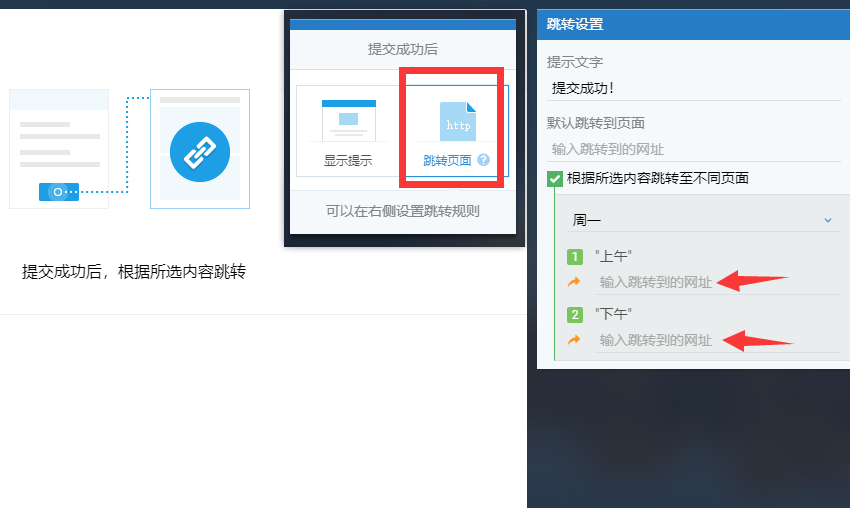Click the blue submit toggle in form illustration

pyautogui.click(x=59, y=192)
